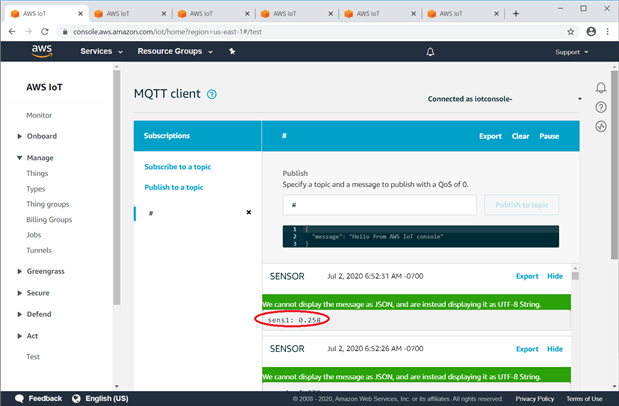Hide the 6:52:26 AM SENSOR message
Image resolution: width=619 pixels, height=406 pixels.
(x=555, y=349)
